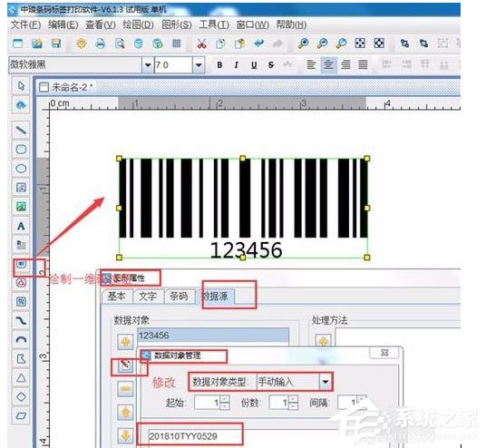Viewport: 486px width, 448px height.
Task: Select the triangle shape tool
Action: (21, 377)
